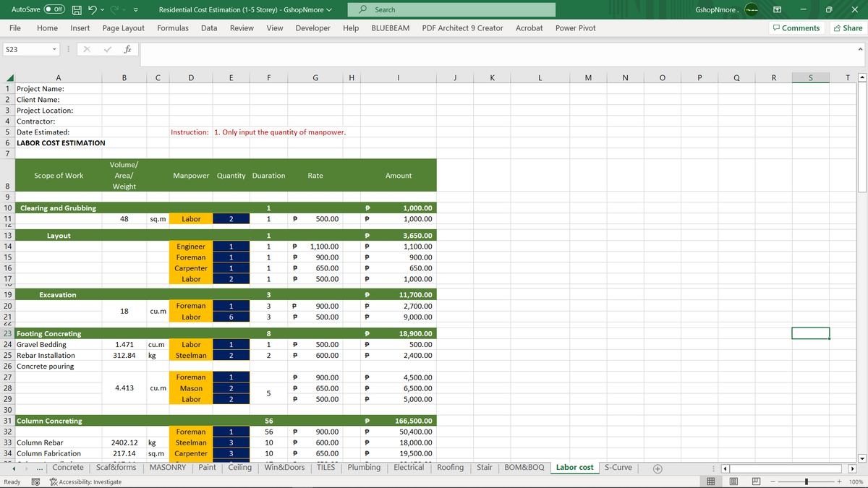The height and width of the screenshot is (488, 868).
Task: Select the Steelman cell in Rebar Installation row
Action: pos(191,356)
